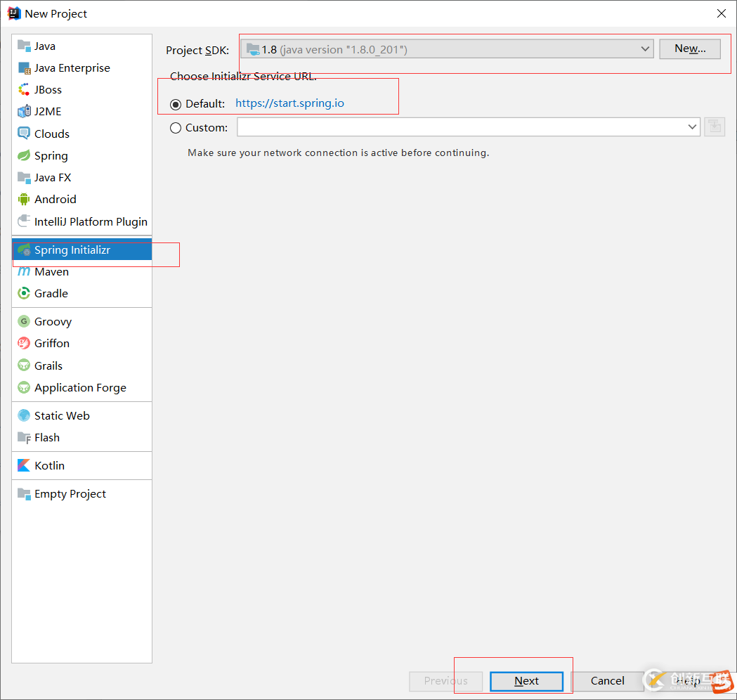
Task: Select the Static Web globe icon
Action: pos(24,416)
